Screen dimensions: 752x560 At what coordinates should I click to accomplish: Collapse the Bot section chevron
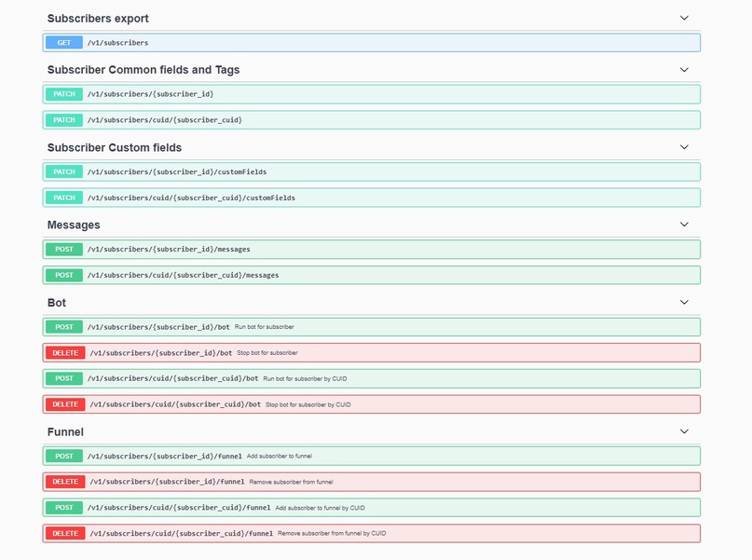click(684, 303)
